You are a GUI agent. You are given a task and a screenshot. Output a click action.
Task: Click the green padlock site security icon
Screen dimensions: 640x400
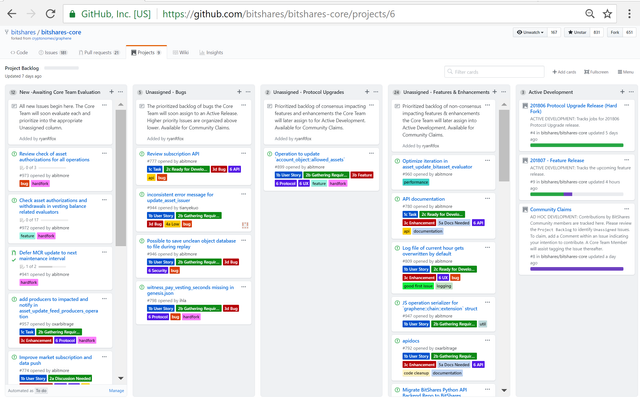[x=72, y=14]
